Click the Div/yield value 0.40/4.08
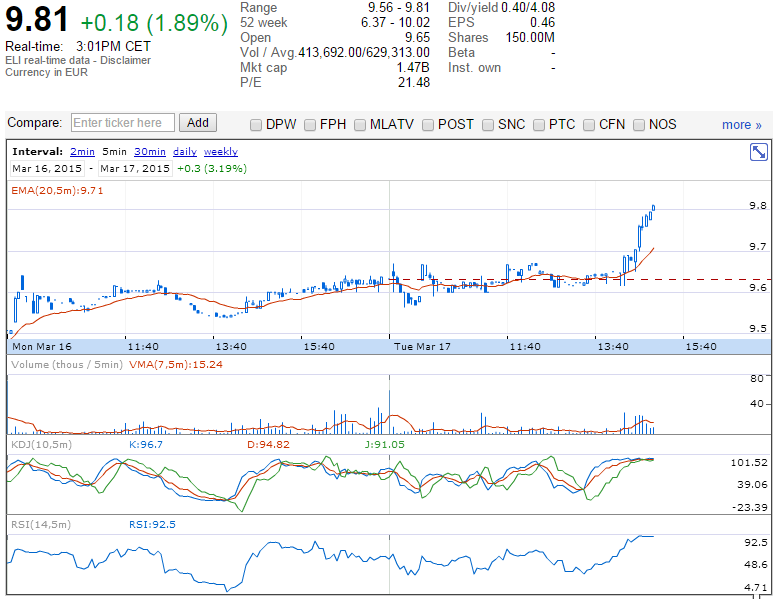The image size is (776, 599). click(x=528, y=7)
